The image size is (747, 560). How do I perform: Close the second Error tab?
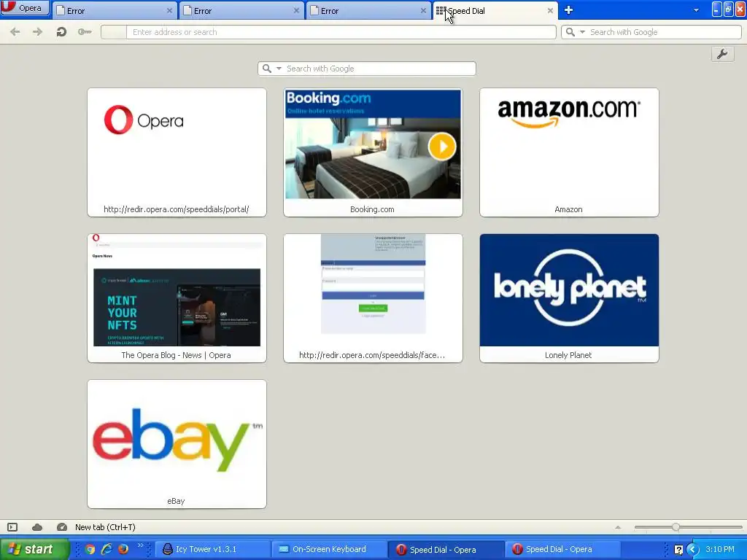(296, 10)
